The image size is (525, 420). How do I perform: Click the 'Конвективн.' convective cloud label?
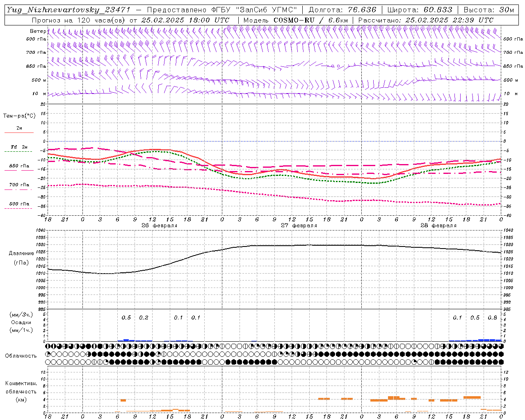pyautogui.click(x=21, y=383)
